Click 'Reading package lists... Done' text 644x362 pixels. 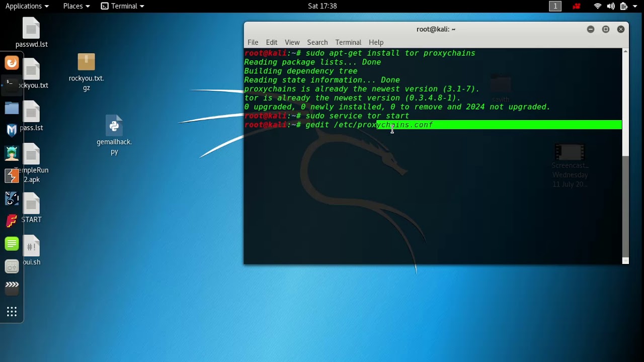[312, 62]
